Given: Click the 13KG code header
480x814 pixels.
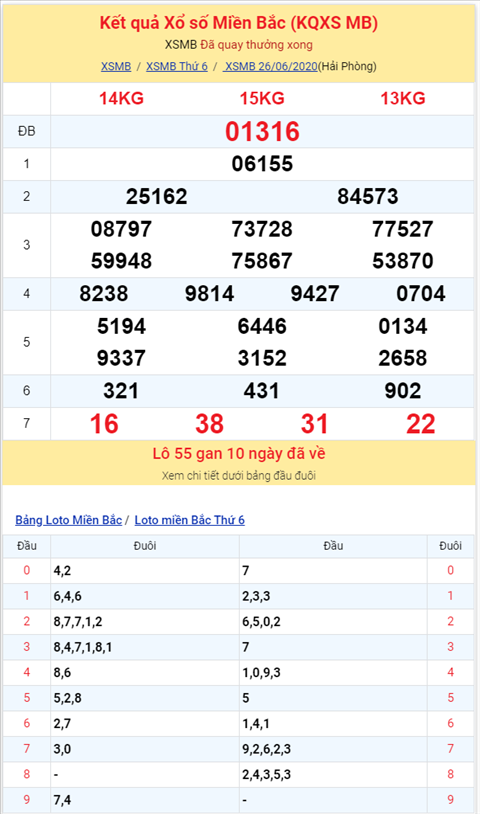Looking at the screenshot, I should 403,99.
